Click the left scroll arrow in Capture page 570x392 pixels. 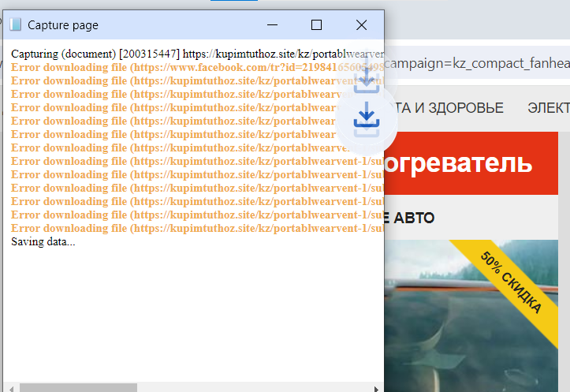(x=11, y=388)
